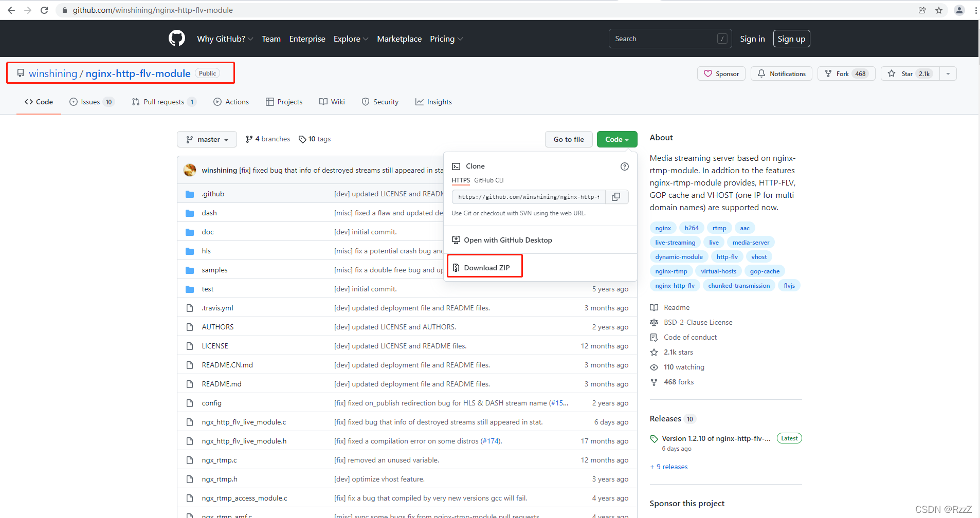Click the .github folder icon
The height and width of the screenshot is (518, 980).
point(190,194)
